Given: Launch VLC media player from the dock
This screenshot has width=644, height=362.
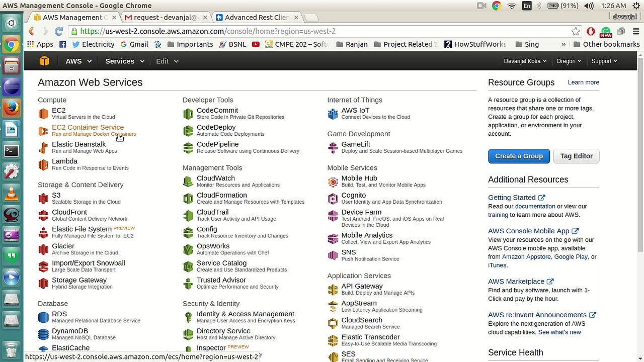Looking at the screenshot, I should pyautogui.click(x=11, y=193).
